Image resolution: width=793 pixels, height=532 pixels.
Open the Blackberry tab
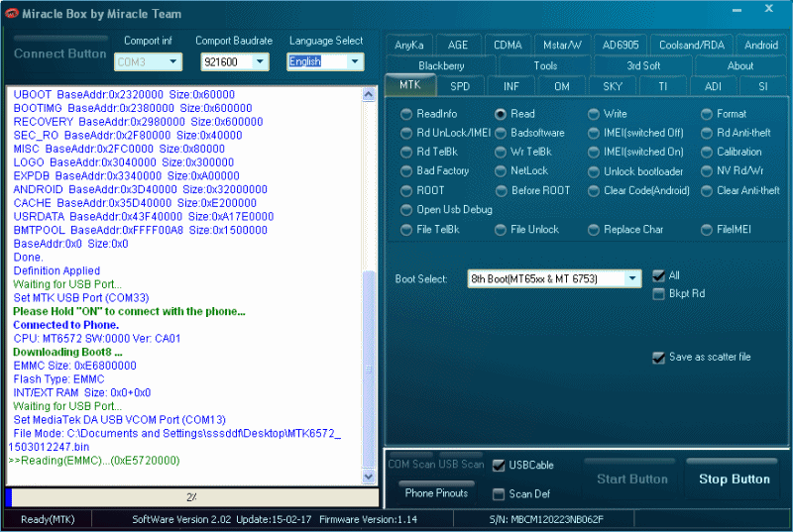[x=441, y=65]
